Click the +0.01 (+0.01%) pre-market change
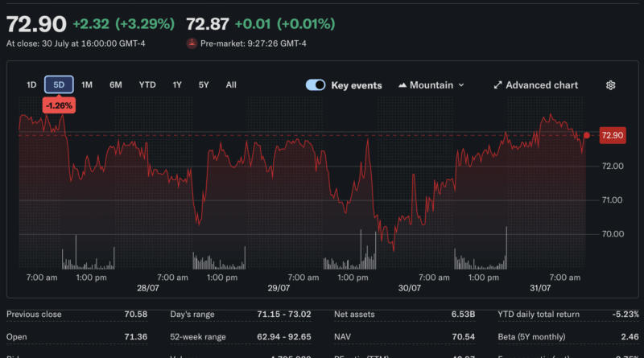This screenshot has height=358, width=644. pos(285,24)
